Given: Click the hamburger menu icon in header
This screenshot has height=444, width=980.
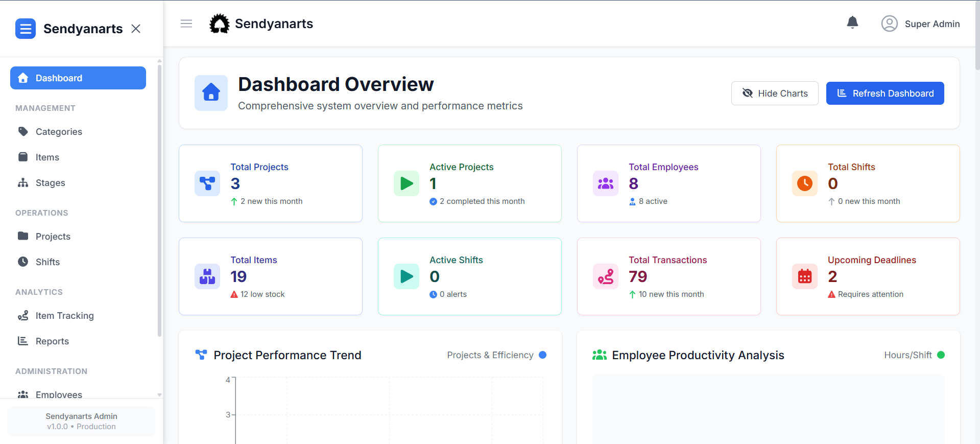Looking at the screenshot, I should [x=186, y=24].
